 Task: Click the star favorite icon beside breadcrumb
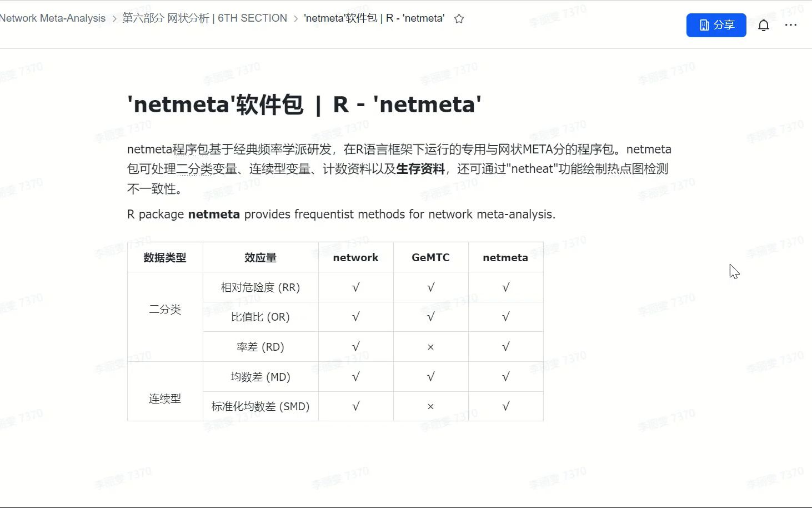pos(459,18)
